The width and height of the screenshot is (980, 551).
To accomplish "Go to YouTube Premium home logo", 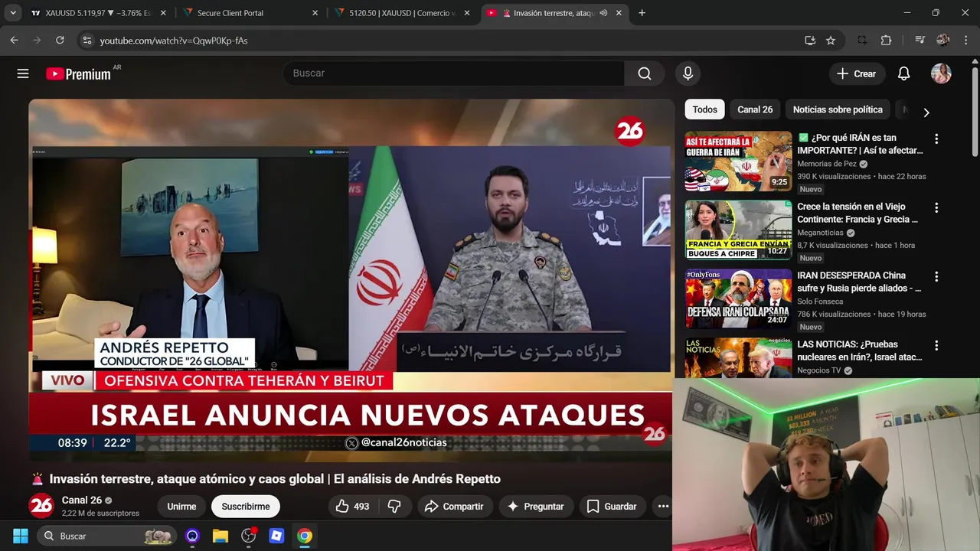I will pyautogui.click(x=78, y=73).
